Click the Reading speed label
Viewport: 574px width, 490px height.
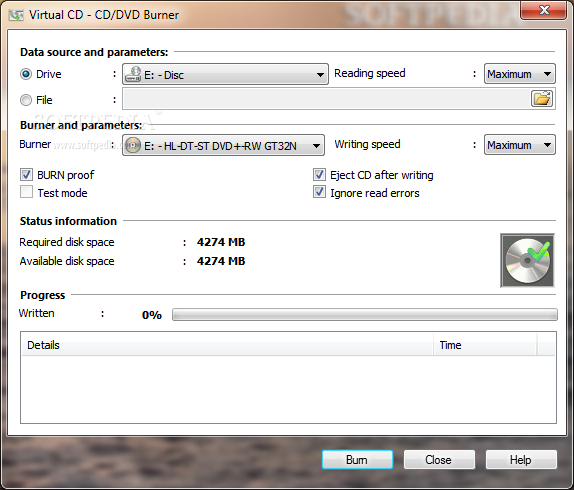click(x=370, y=73)
